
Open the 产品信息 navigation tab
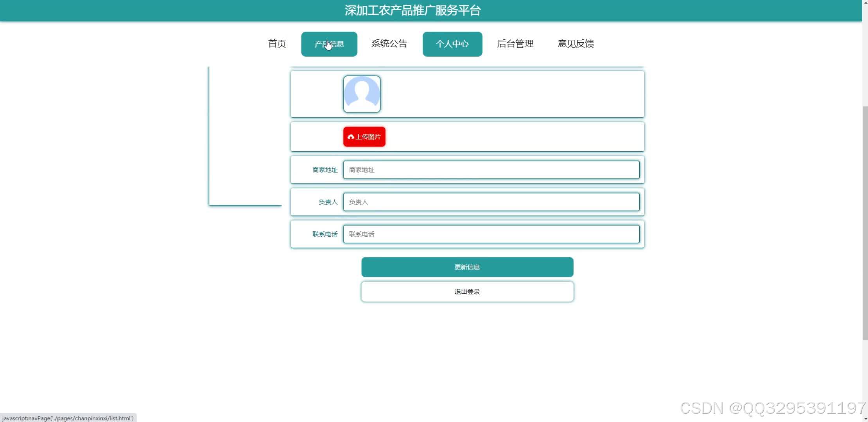tap(329, 44)
